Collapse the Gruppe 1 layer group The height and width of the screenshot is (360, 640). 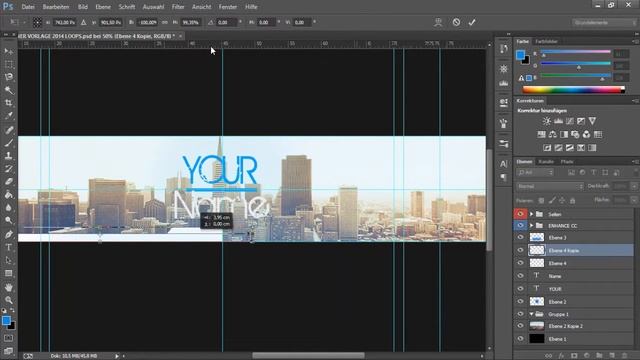click(531, 314)
